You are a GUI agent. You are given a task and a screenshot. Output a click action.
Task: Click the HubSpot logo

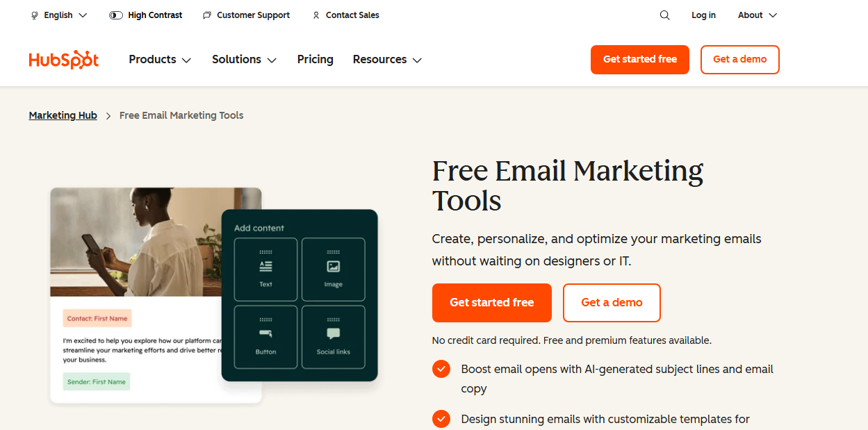(64, 60)
